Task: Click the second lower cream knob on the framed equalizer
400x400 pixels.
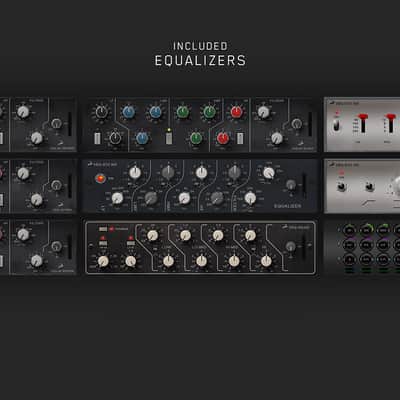Action: [x=131, y=261]
